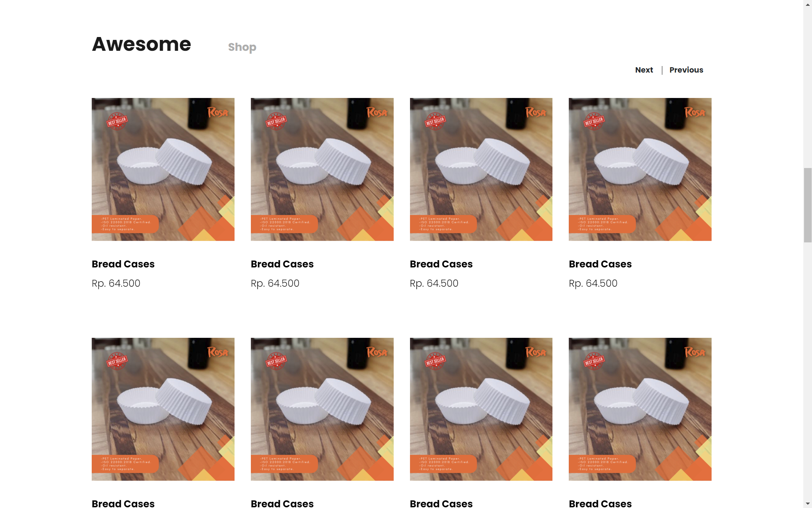812x508 pixels.
Task: Click Rp. 64.500 price under first product
Action: tap(116, 283)
